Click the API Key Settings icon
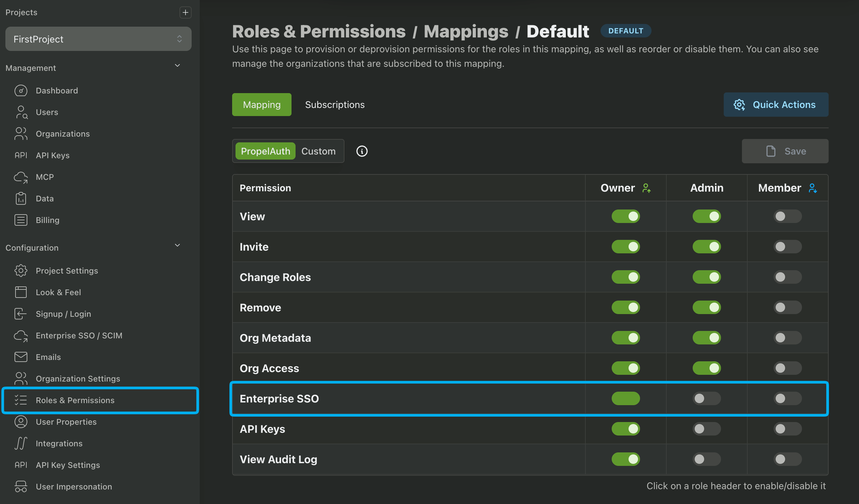859x504 pixels. pos(21,465)
